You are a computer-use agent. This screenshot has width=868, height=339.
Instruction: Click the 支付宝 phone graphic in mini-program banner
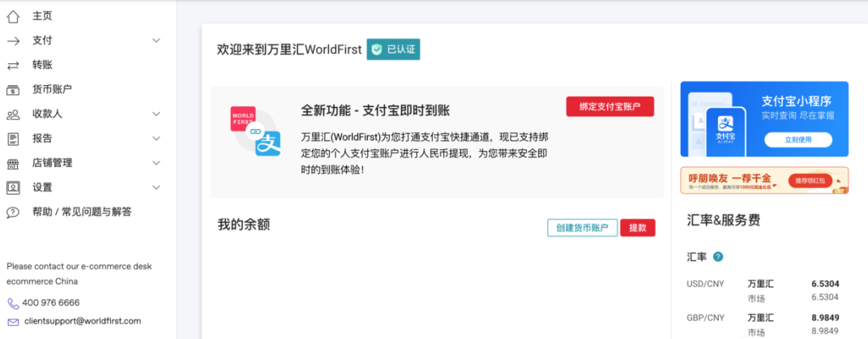(x=725, y=131)
